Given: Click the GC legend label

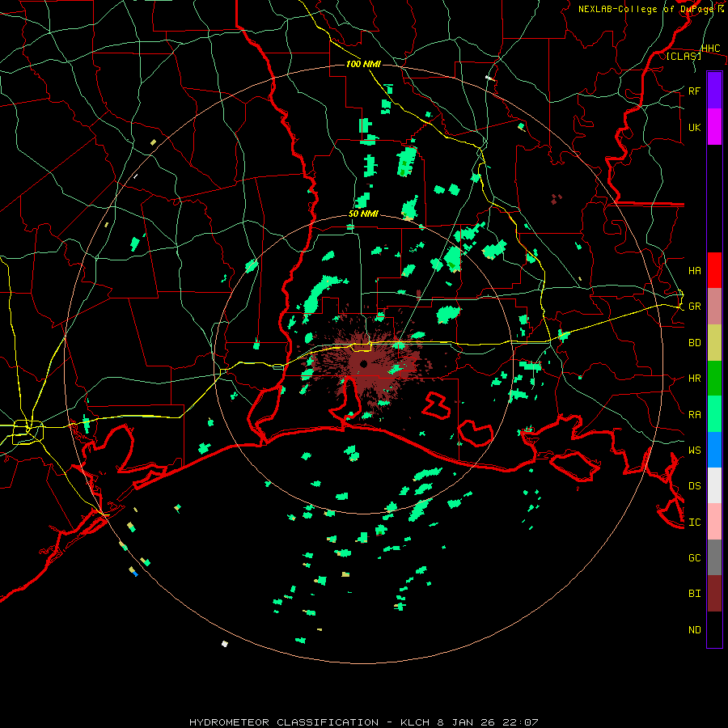Looking at the screenshot, I should 694,557.
